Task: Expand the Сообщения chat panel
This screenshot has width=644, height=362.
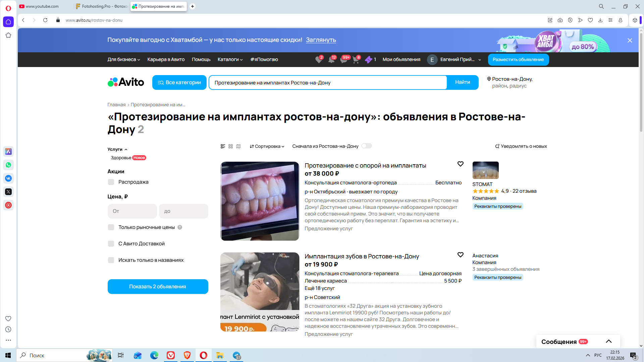Action: click(608, 342)
